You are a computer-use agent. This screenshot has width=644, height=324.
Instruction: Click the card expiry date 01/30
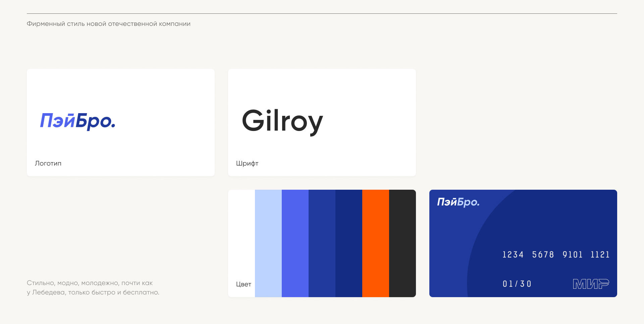[517, 284]
